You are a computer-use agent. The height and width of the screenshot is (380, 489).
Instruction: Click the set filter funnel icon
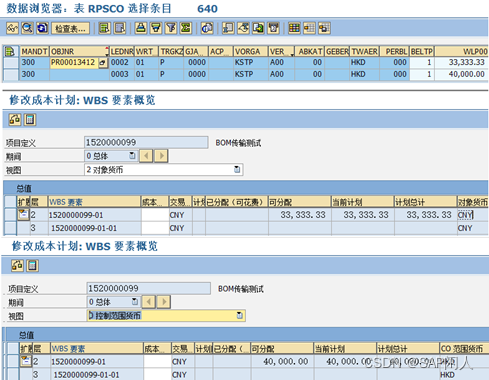(171, 28)
